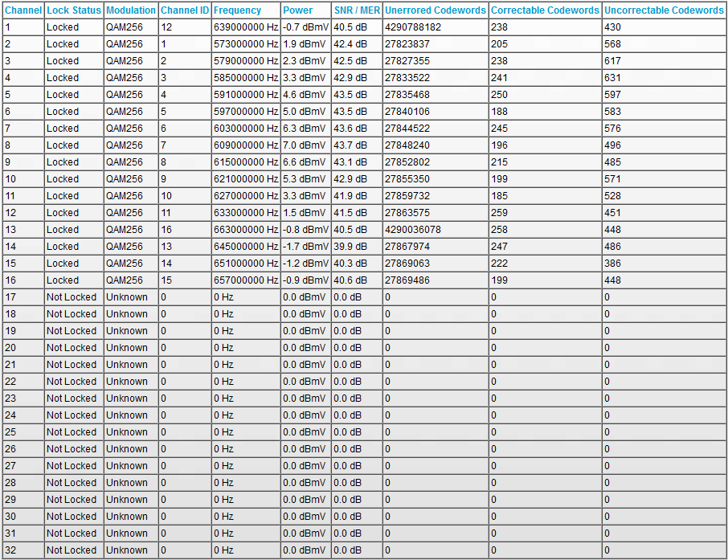728x560 pixels.
Task: Click the Uncorrectable Codewords header
Action: click(x=663, y=10)
